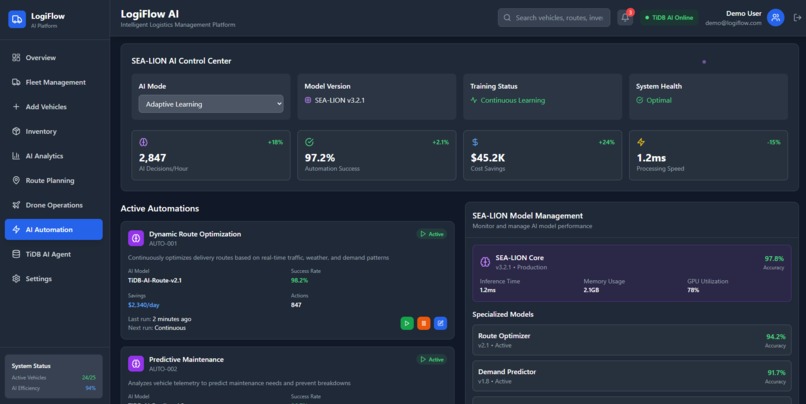Navigate to AI Analytics

point(53,156)
